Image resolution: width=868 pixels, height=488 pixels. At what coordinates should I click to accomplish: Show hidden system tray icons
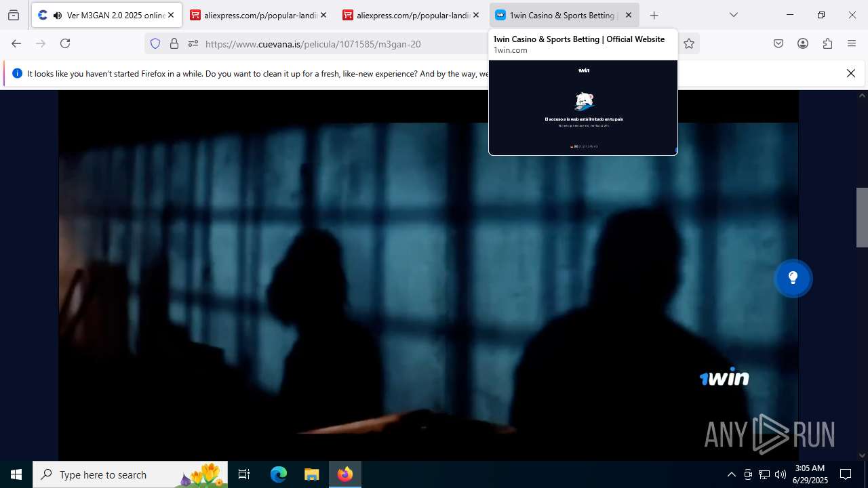tap(731, 474)
